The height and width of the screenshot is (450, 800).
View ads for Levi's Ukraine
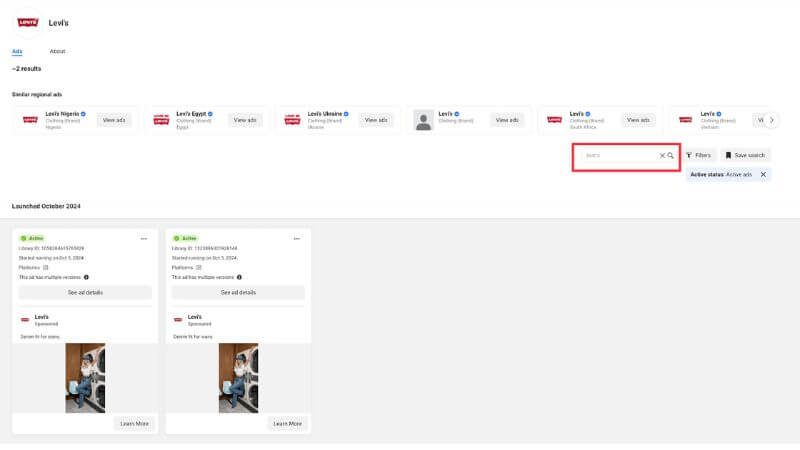pyautogui.click(x=376, y=120)
